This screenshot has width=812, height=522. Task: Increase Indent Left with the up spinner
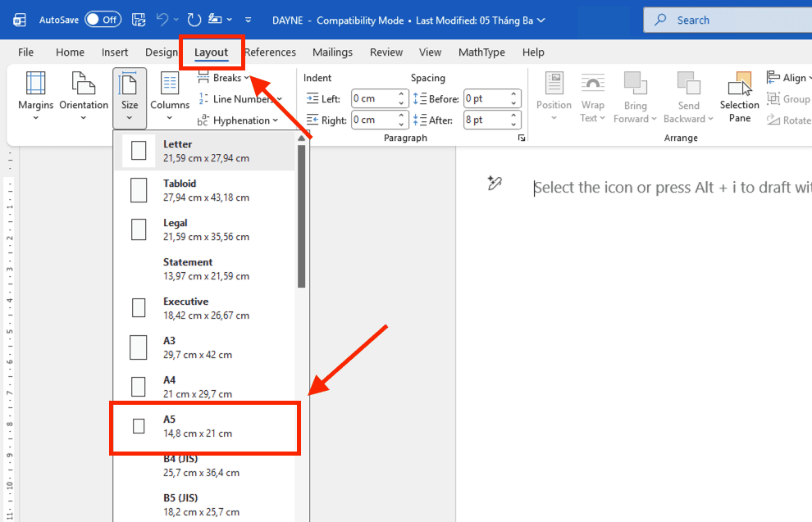(x=401, y=94)
